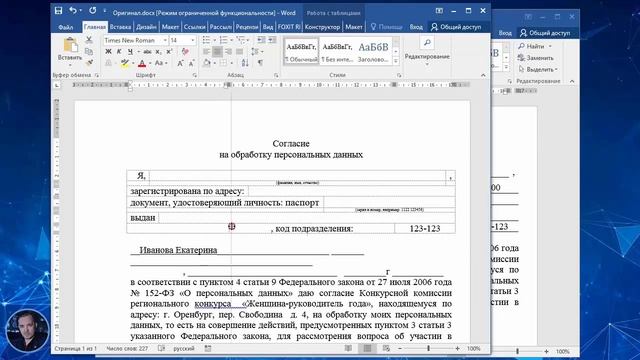The width and height of the screenshot is (640, 360).
Task: Undo the last action
Action: coord(73,11)
